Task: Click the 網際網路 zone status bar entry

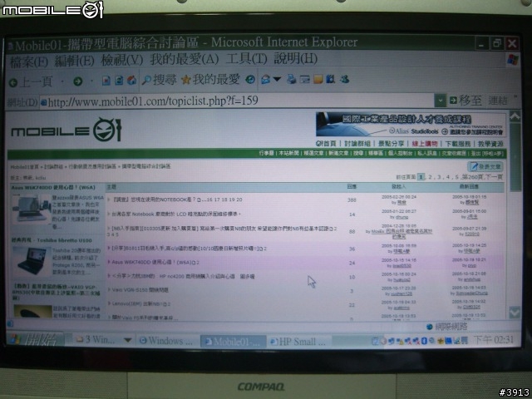Action: point(447,327)
